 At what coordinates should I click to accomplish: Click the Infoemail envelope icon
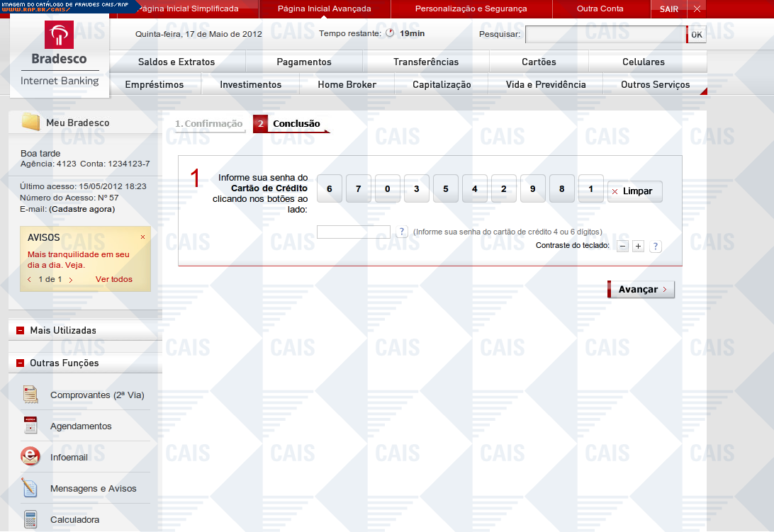click(30, 457)
